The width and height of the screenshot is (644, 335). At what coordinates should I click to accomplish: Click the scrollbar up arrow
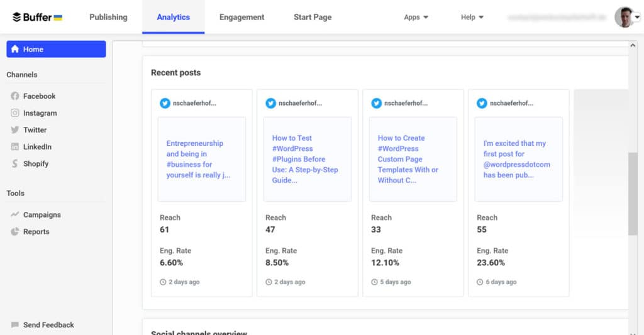pyautogui.click(x=633, y=45)
